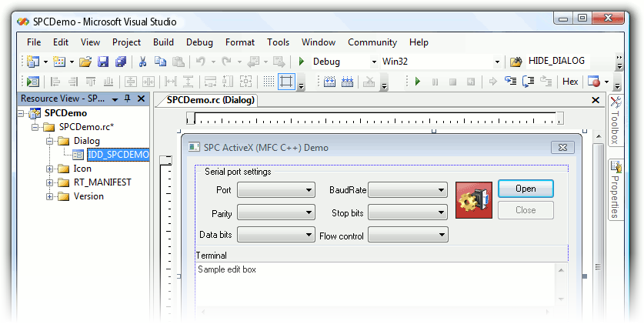Click the Align Tops icon

[91, 82]
